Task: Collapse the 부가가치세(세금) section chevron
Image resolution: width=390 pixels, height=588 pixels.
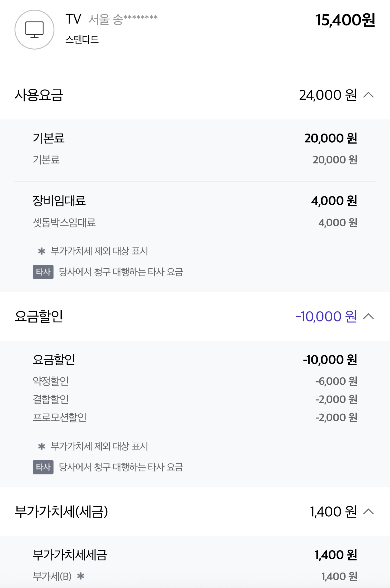Action: click(x=368, y=512)
